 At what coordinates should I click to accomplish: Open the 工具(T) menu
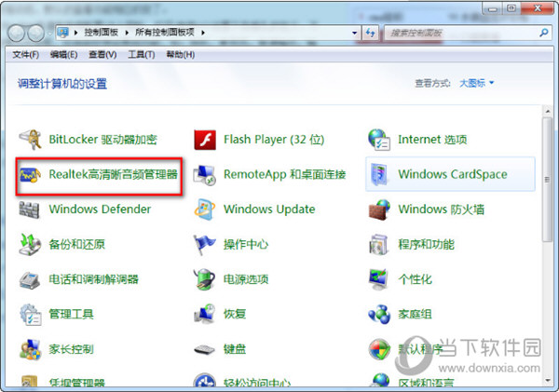pos(142,55)
